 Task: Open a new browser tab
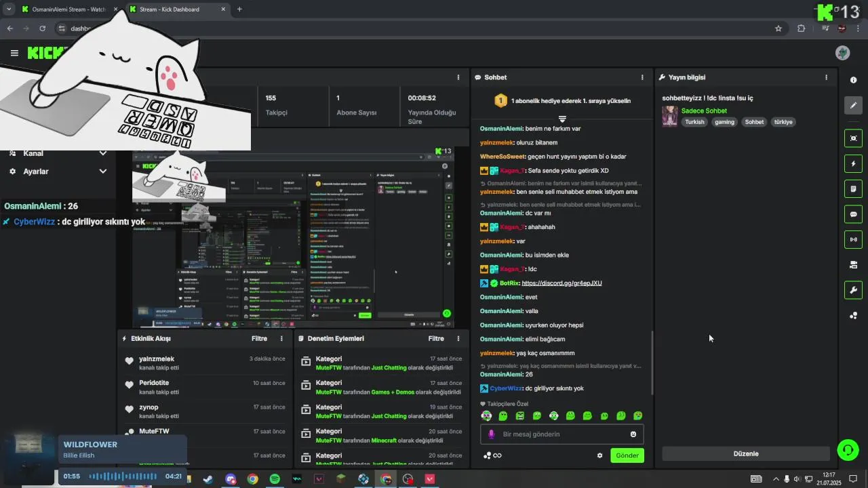(239, 9)
